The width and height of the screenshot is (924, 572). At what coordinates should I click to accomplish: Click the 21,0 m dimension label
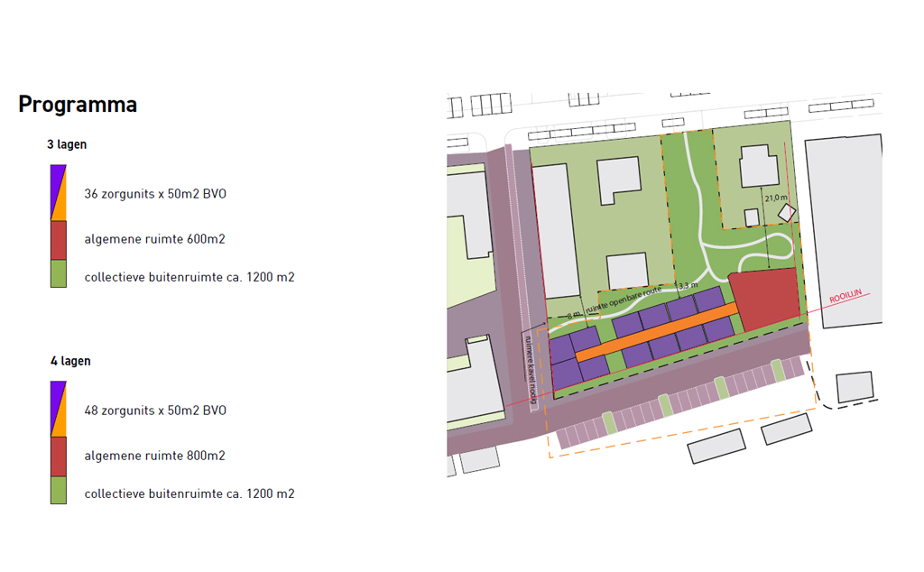[776, 198]
